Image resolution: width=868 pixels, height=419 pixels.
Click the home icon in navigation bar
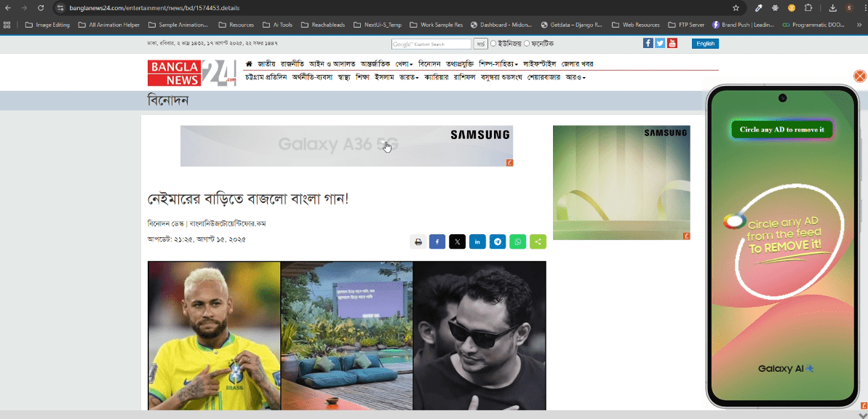point(249,64)
